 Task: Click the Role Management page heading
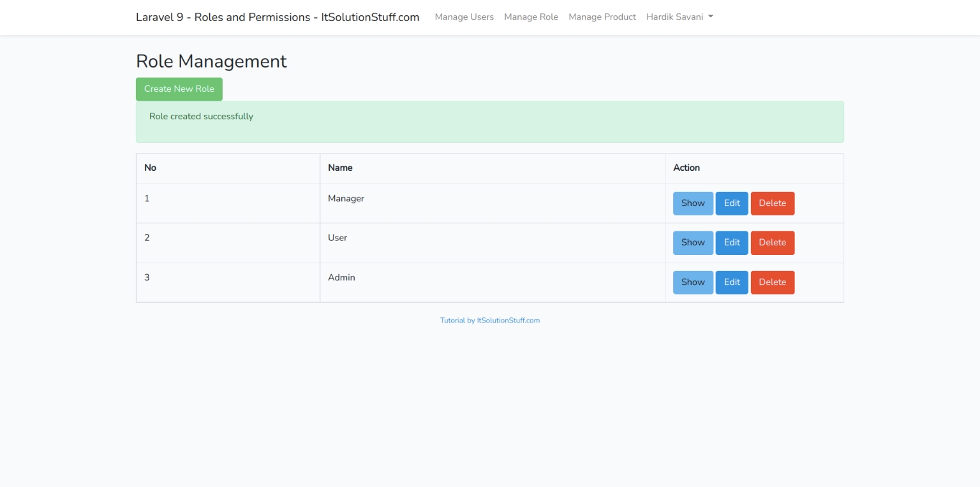tap(211, 61)
